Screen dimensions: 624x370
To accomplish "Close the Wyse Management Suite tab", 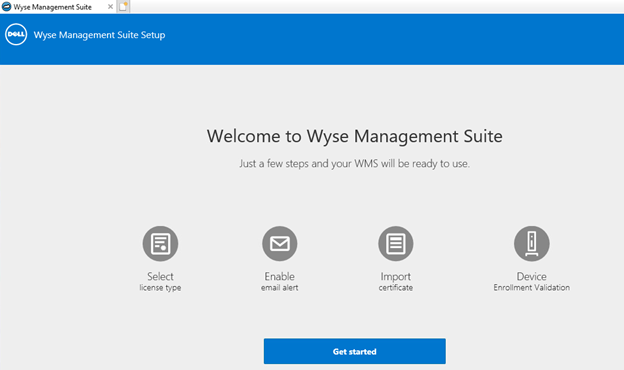I will click(x=110, y=7).
